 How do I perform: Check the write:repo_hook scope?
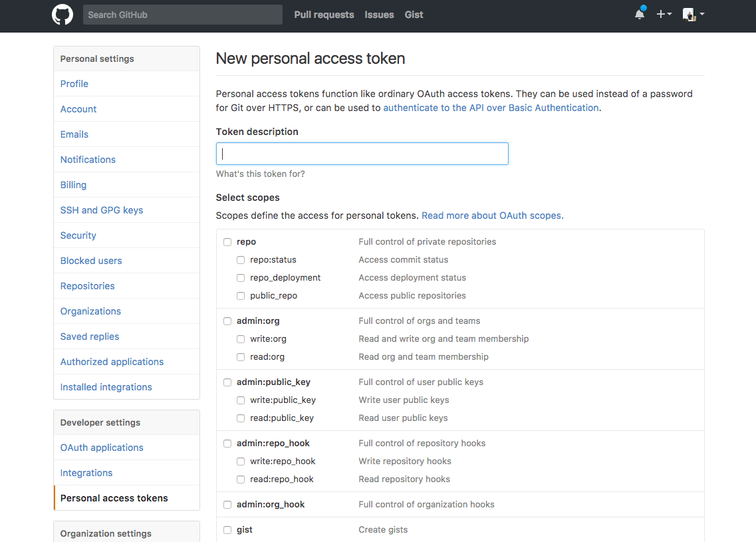click(241, 462)
